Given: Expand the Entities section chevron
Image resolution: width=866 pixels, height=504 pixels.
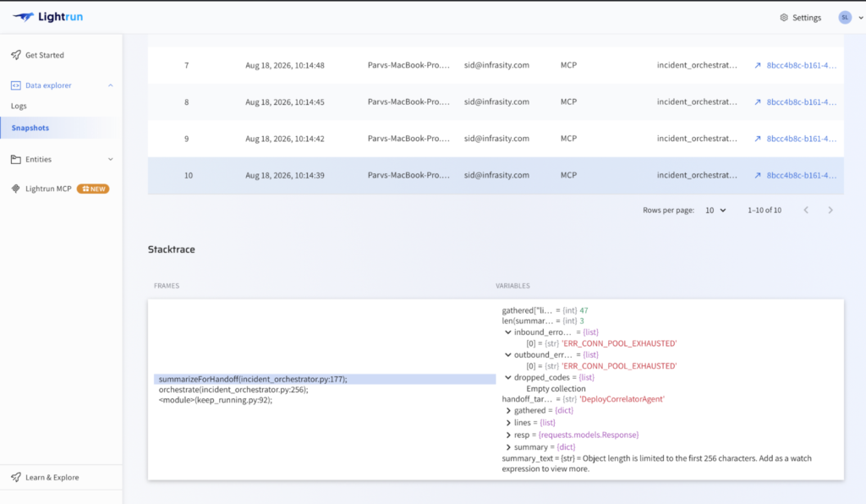Looking at the screenshot, I should (111, 159).
